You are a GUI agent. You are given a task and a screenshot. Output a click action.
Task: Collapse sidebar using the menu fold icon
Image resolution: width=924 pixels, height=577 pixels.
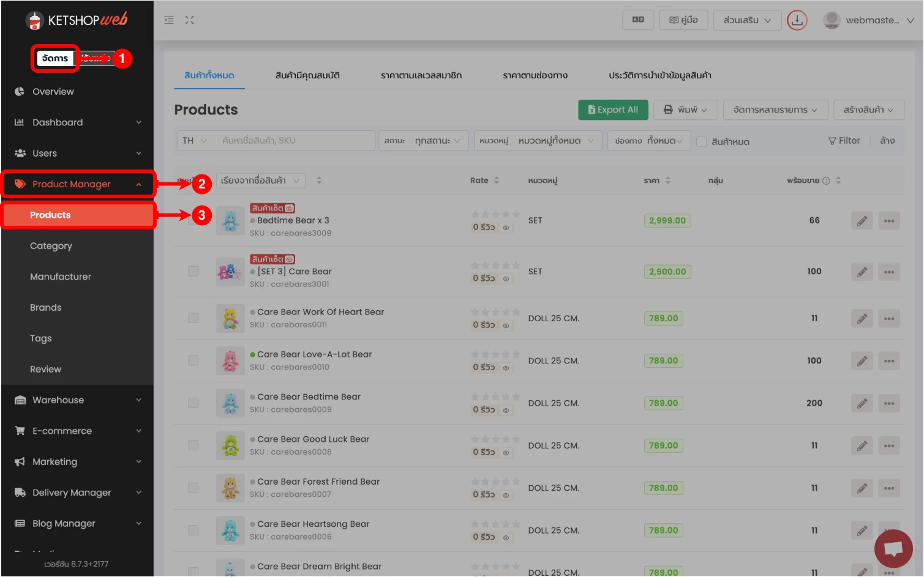169,20
